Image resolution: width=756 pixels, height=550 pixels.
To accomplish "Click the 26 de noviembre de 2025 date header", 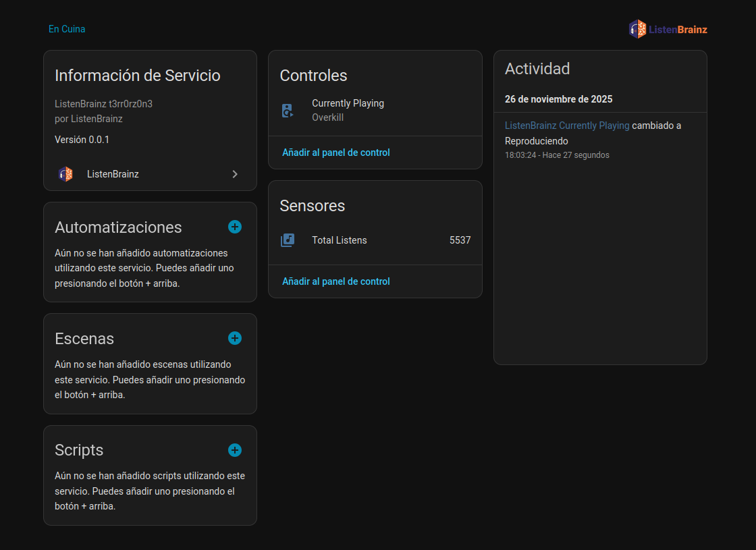I will [559, 99].
